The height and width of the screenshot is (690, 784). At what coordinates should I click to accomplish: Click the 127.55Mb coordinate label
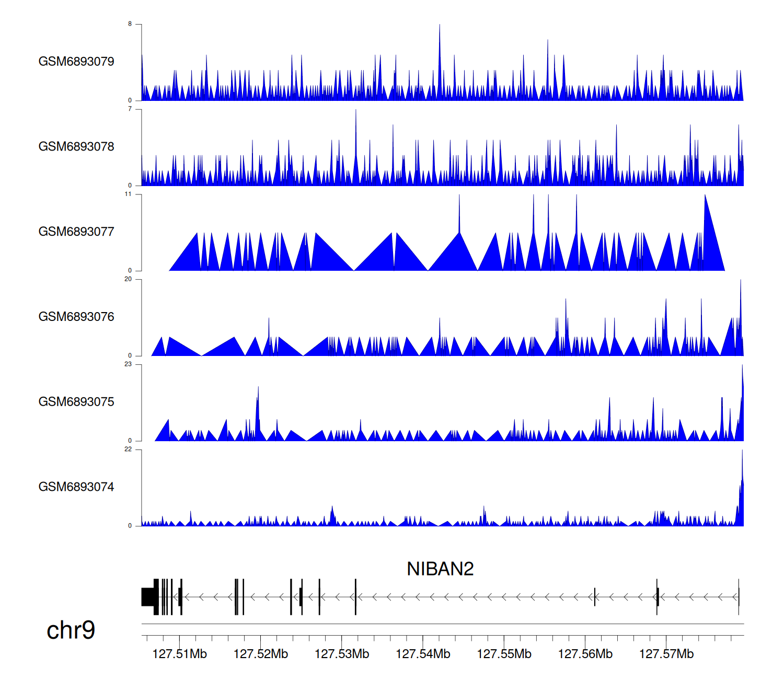[504, 654]
